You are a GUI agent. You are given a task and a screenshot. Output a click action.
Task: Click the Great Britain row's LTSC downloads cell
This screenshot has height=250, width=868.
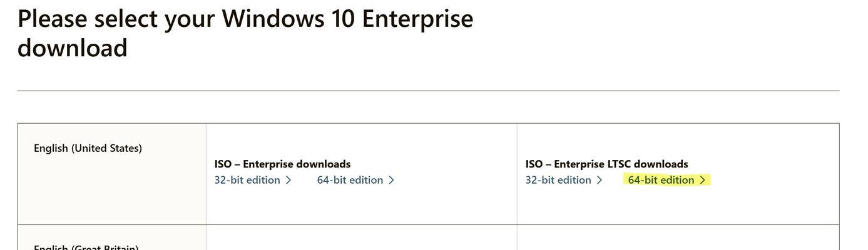tap(678, 238)
